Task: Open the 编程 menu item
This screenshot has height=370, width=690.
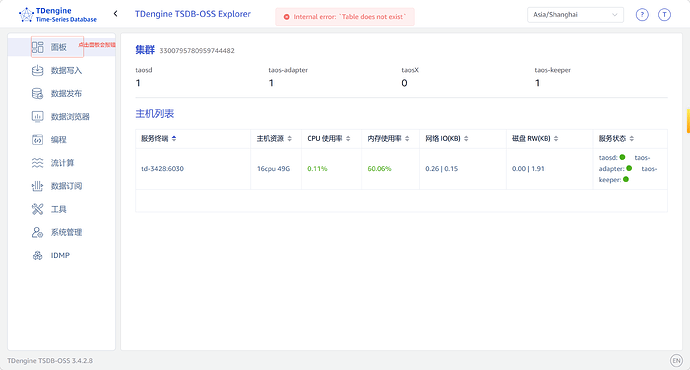Action: point(62,139)
